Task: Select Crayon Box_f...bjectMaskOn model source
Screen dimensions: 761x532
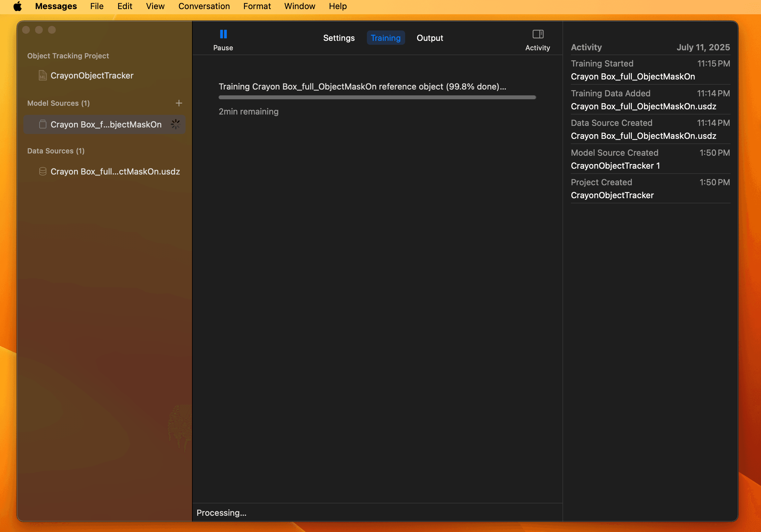Action: coord(106,125)
